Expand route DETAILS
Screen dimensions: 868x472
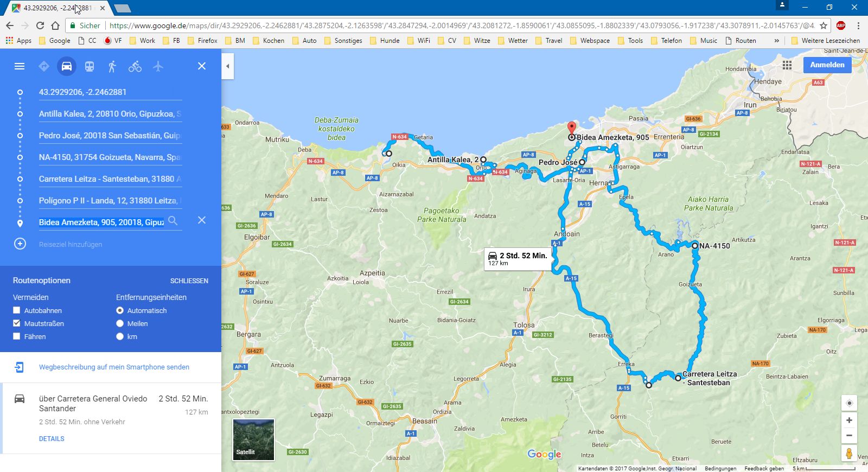click(52, 439)
